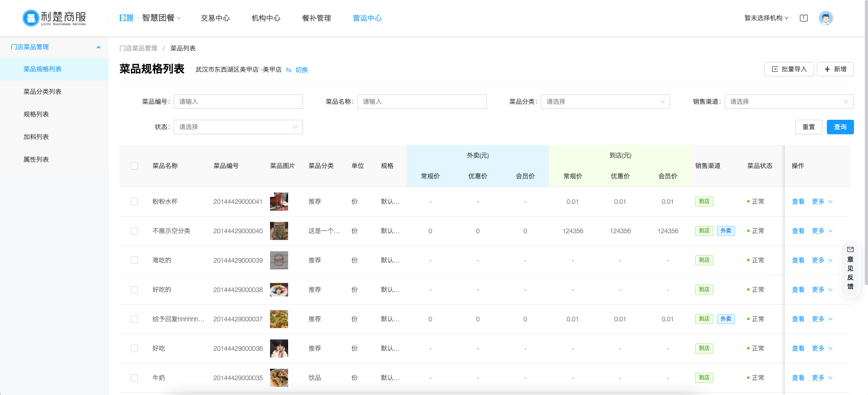Click the 新增 button
868x395 pixels.
(x=835, y=69)
